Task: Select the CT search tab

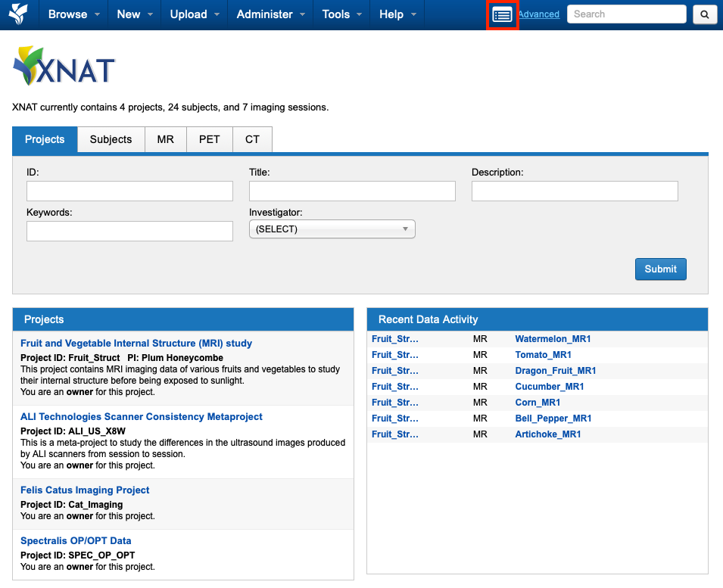Action: (x=252, y=140)
